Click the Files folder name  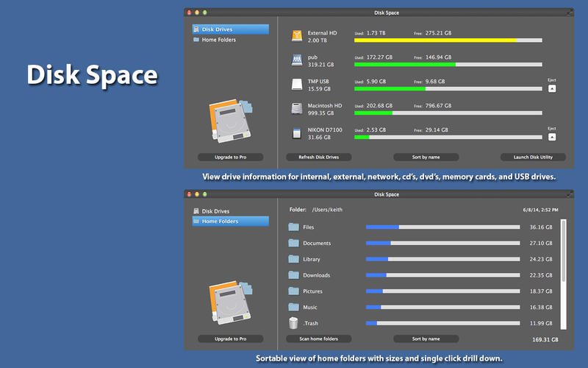[x=308, y=227]
